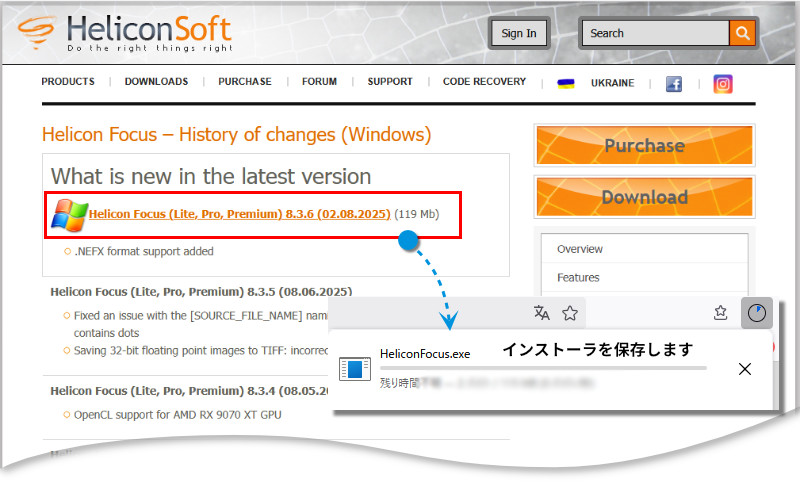Click the Helicon Focus 8.3.5 version heading

201,292
